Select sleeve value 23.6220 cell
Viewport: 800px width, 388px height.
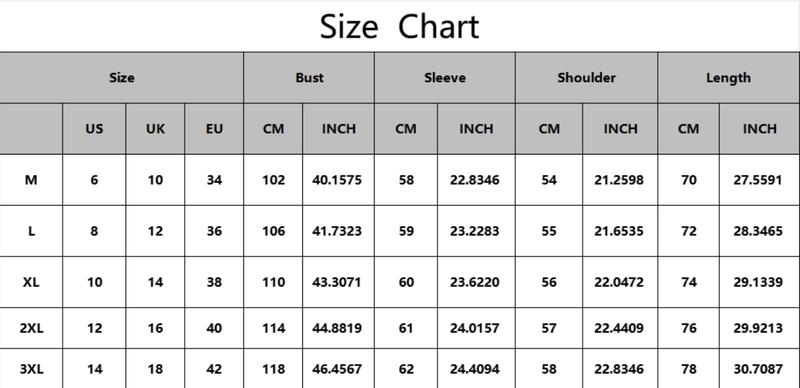click(476, 282)
